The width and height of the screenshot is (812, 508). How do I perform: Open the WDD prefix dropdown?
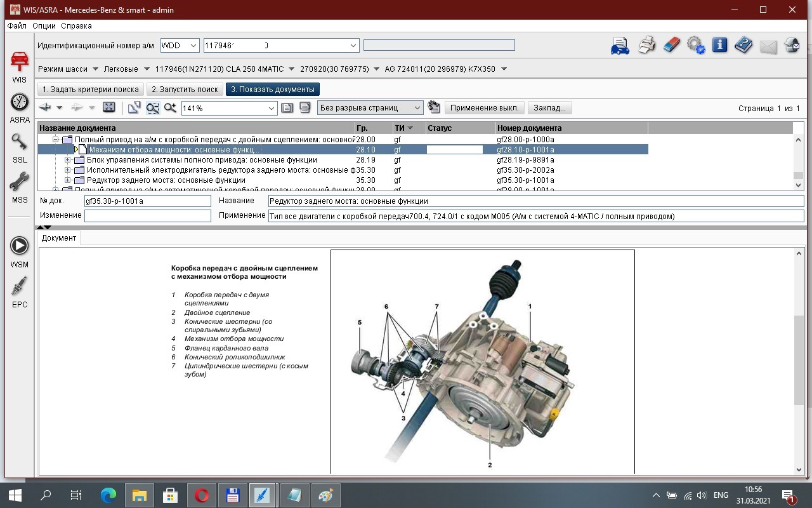pos(194,46)
